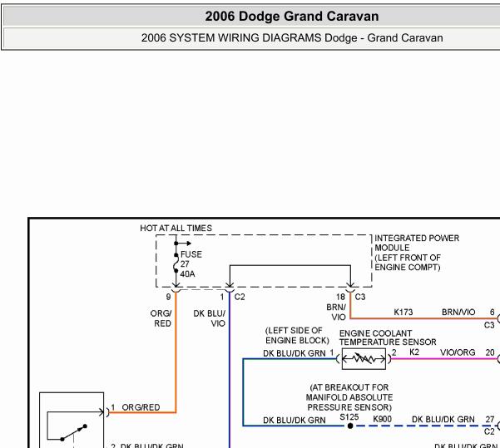Viewport: 500px width, 448px height.
Task: Select the switch symbol in the lower-left component
Action: point(74,433)
